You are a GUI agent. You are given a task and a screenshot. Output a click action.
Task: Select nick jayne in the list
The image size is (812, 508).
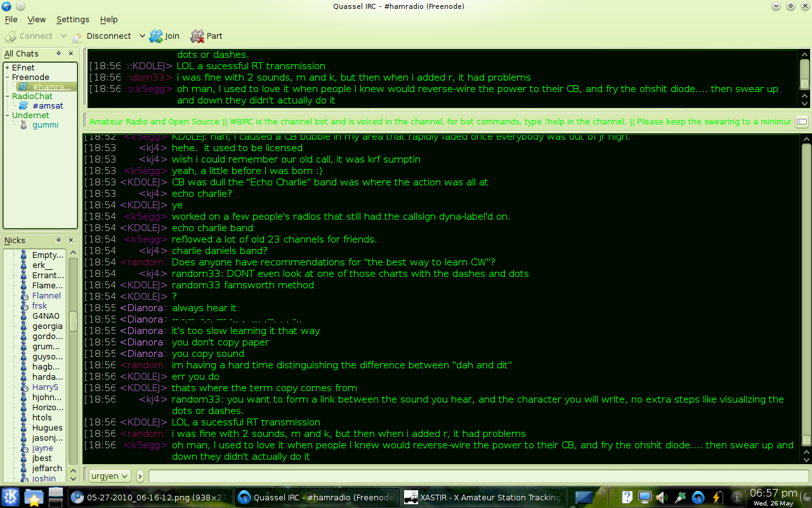coord(43,448)
